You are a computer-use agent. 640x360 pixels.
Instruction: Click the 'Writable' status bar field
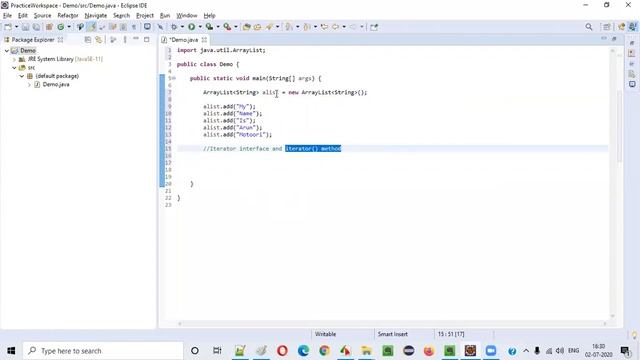(325, 334)
